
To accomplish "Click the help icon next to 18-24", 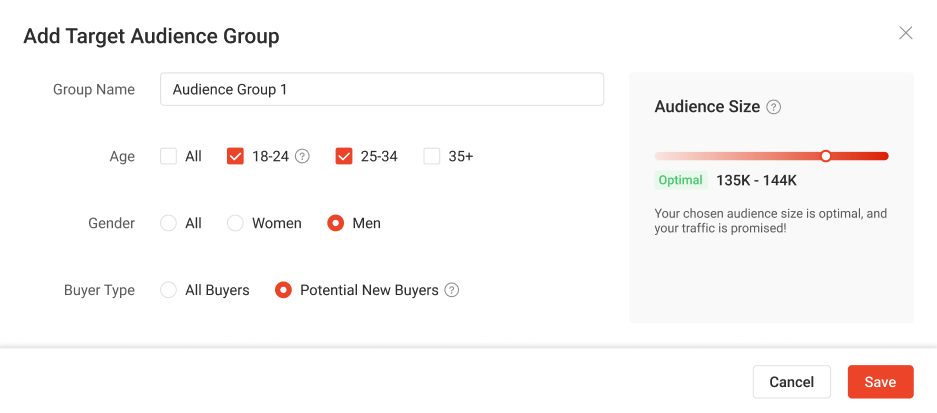I will point(302,157).
